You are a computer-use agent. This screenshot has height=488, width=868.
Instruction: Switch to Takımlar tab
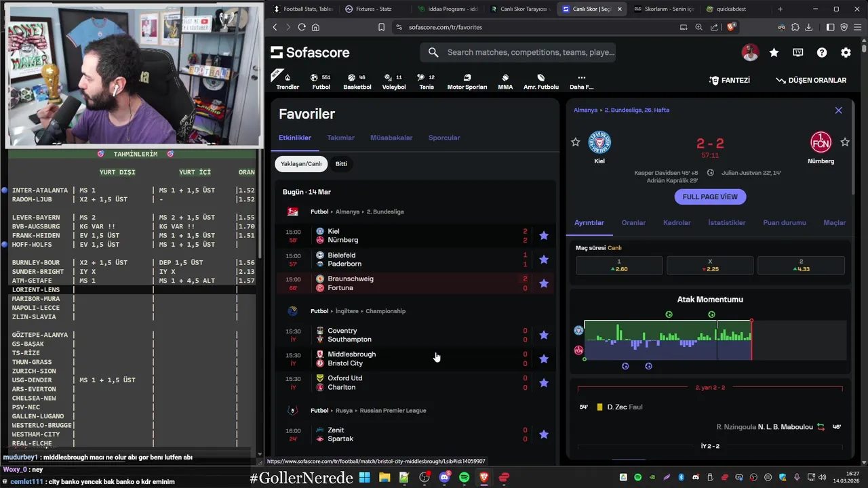coord(340,138)
